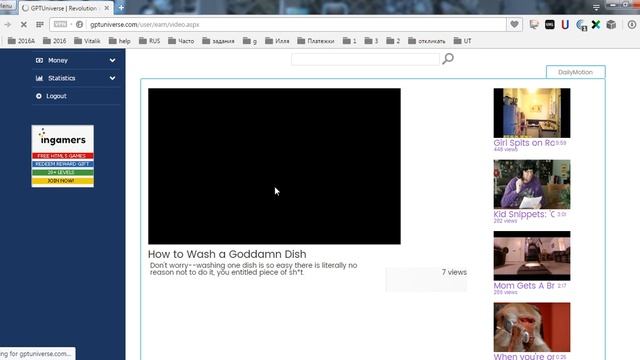The width and height of the screenshot is (640, 360).
Task: Open the downloads circle icon
Action: (632, 24)
